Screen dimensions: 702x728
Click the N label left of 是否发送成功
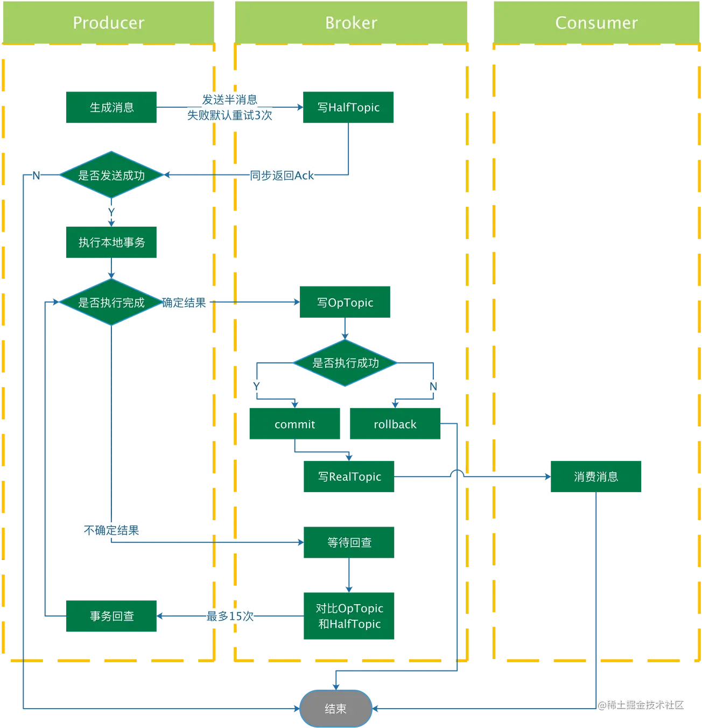(x=36, y=176)
